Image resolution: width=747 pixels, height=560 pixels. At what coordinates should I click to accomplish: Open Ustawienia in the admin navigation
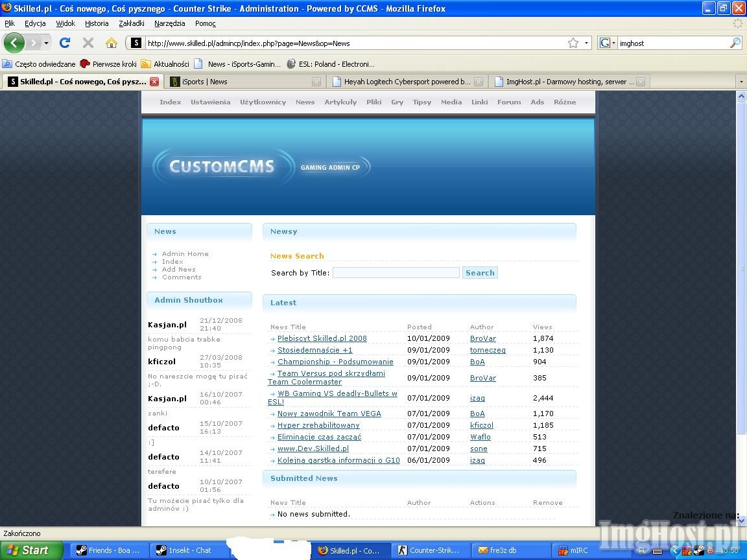coord(211,102)
